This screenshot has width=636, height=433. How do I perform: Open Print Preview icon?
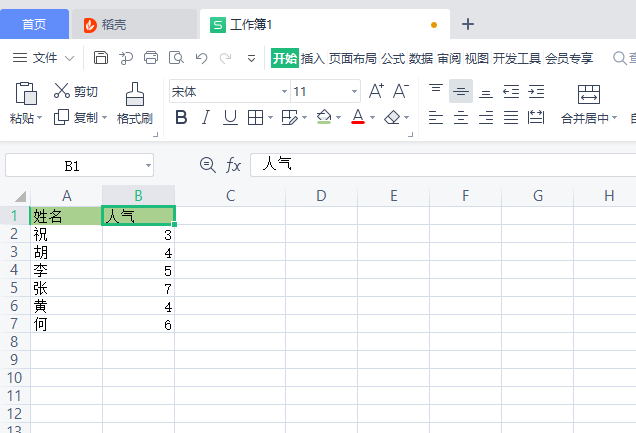tap(176, 58)
